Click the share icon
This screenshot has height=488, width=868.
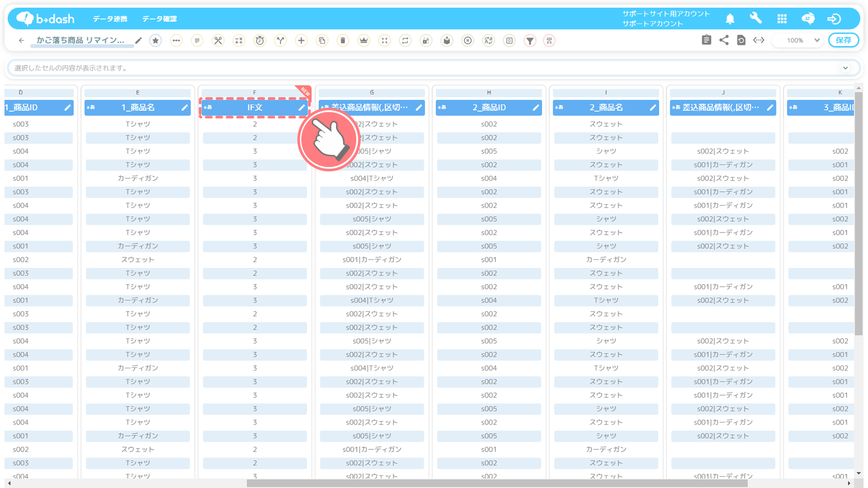coord(724,40)
